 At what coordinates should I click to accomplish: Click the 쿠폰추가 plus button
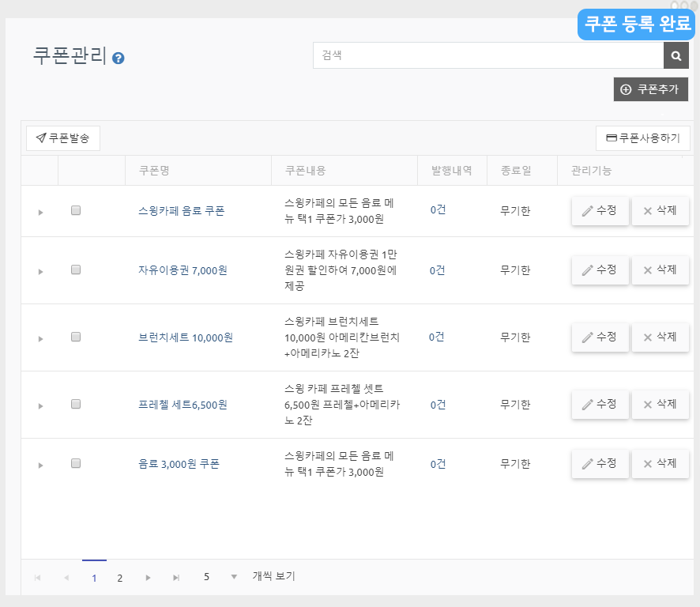650,89
